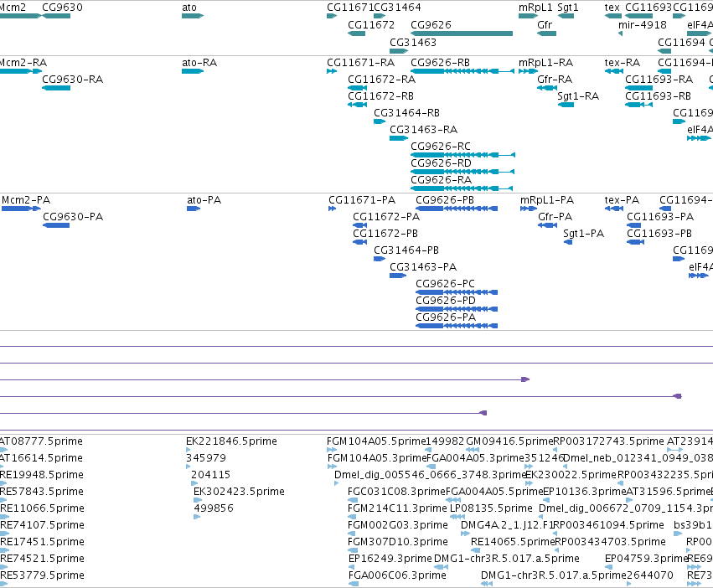Select protein feature CG31463-PA

398,276
